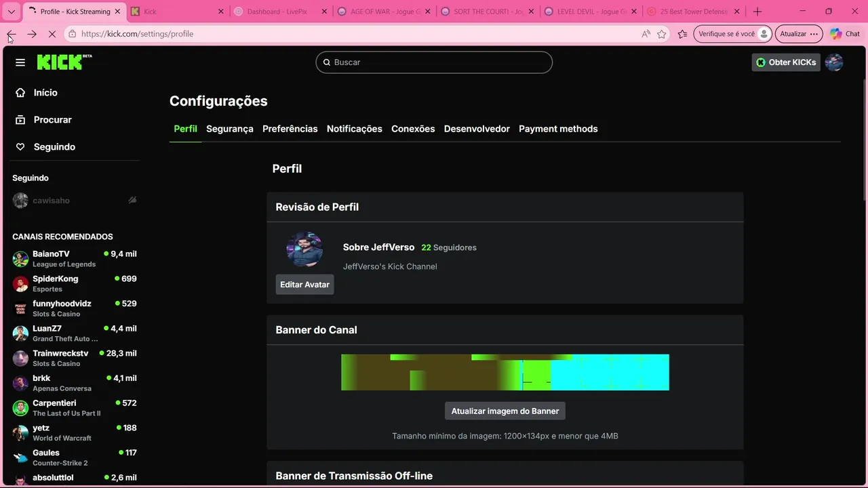Switch to the Conexões settings tab
Image resolution: width=868 pixels, height=488 pixels.
point(413,129)
